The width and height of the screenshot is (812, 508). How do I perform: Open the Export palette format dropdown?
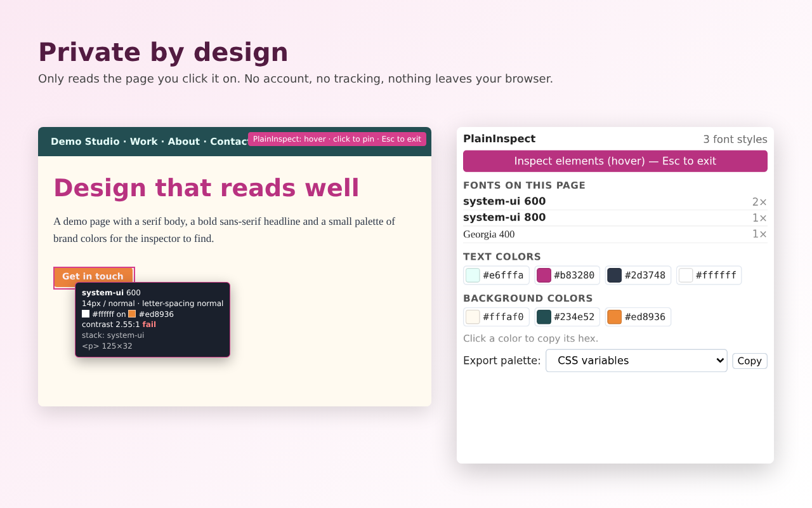[636, 361]
